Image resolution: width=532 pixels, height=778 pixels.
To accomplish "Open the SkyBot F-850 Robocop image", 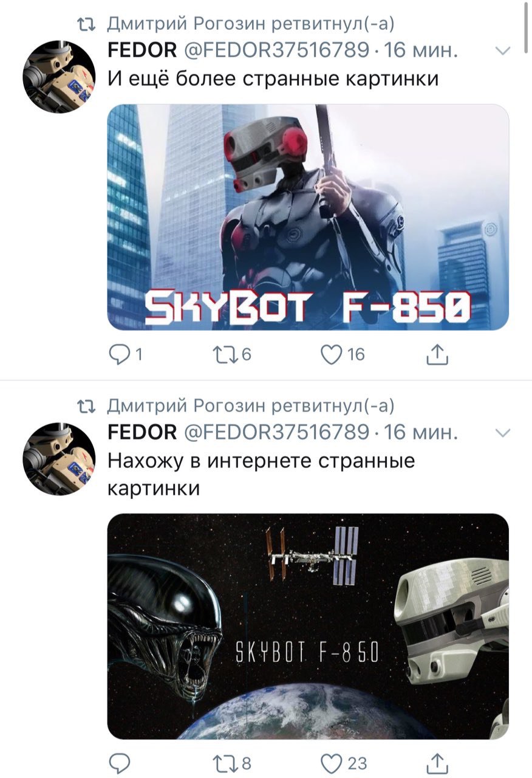I will point(308,217).
